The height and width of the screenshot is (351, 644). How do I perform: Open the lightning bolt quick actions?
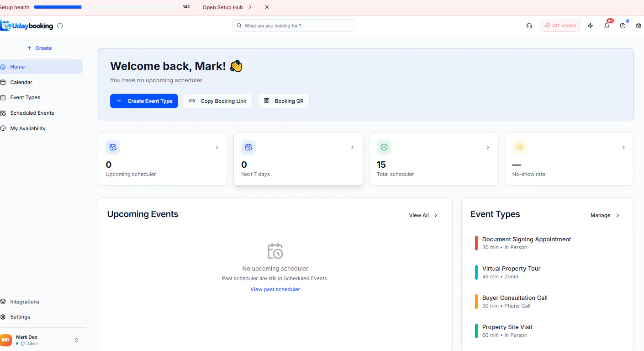click(590, 26)
